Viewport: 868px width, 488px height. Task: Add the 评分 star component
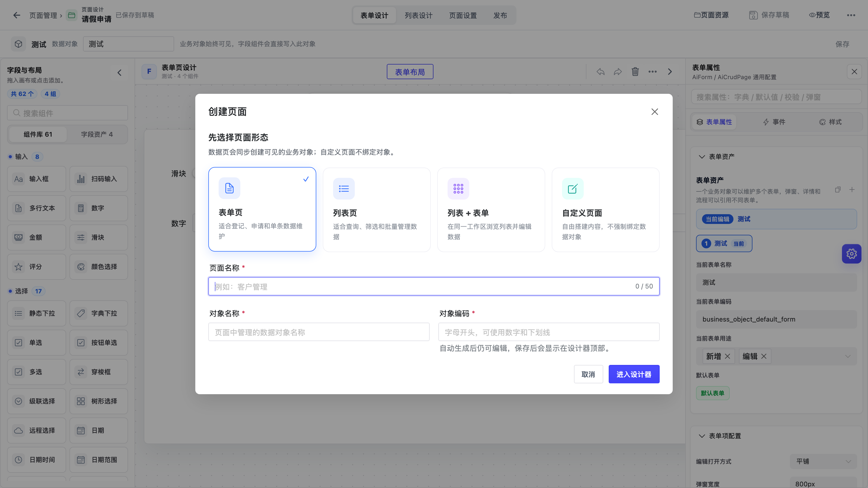tap(37, 267)
